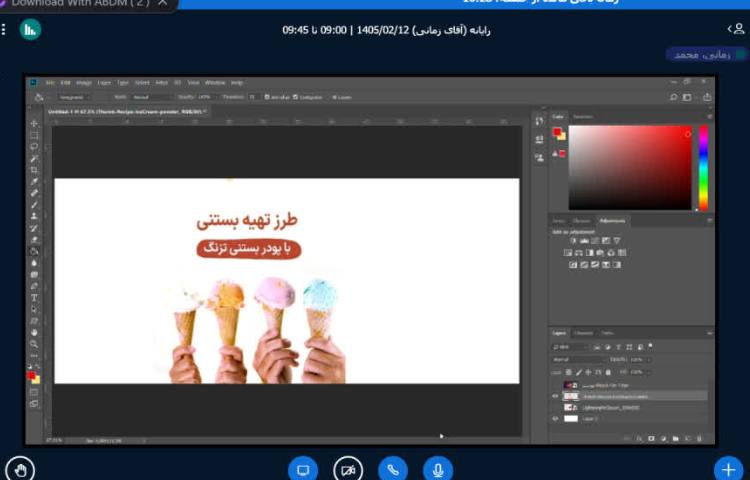Open the Filter menu
This screenshot has width=750, height=480.
[x=162, y=83]
